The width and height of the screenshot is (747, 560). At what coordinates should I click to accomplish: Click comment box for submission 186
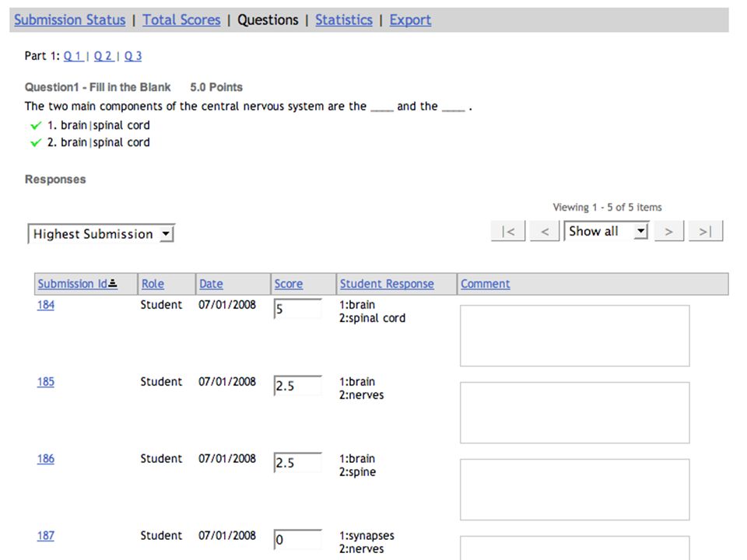point(574,489)
